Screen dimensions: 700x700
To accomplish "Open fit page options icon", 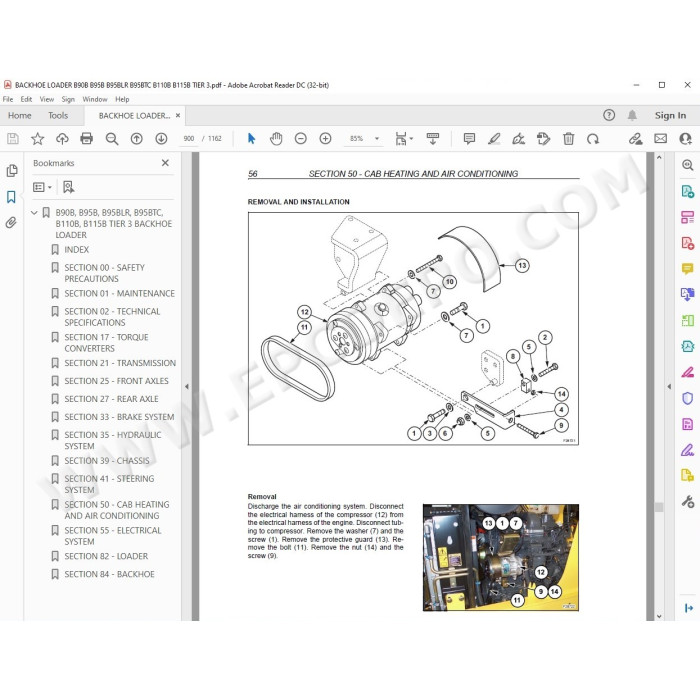I will click(404, 139).
